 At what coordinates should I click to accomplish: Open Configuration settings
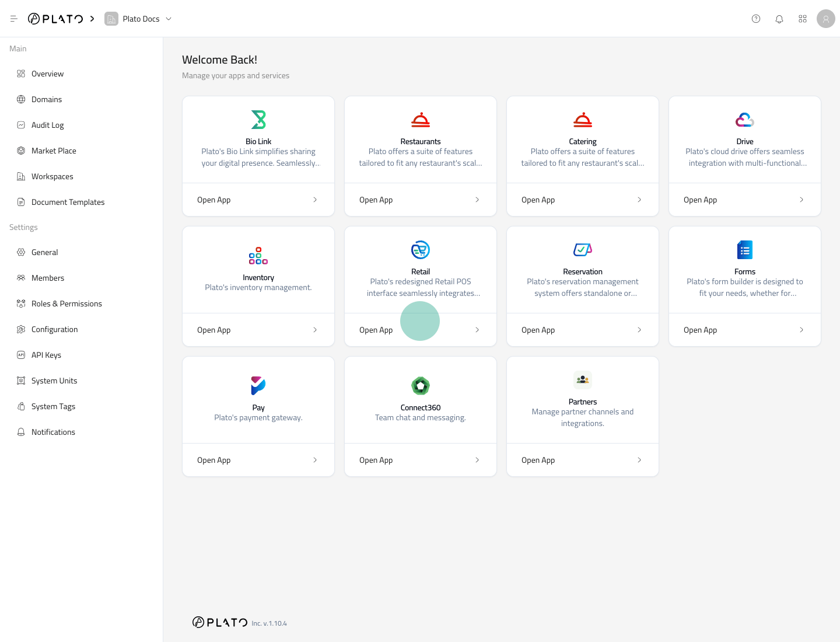[81, 329]
